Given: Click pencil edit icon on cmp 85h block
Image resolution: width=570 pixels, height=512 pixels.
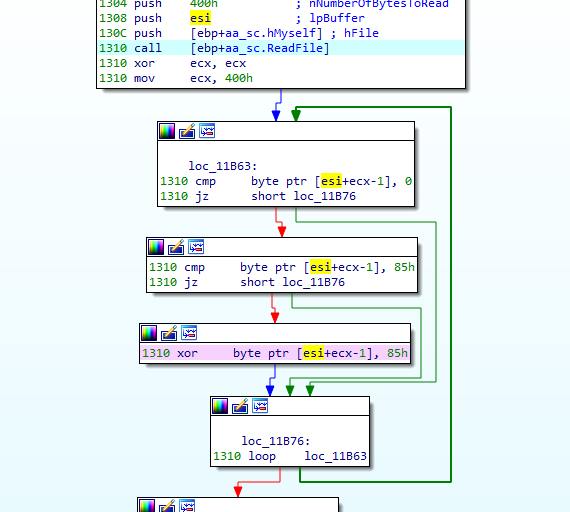Looking at the screenshot, I should pyautogui.click(x=176, y=247).
